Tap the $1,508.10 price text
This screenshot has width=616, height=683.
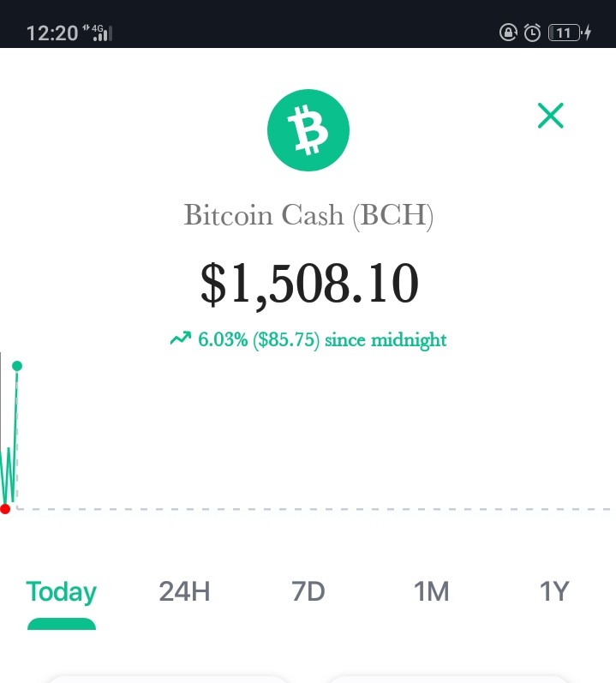pos(309,284)
